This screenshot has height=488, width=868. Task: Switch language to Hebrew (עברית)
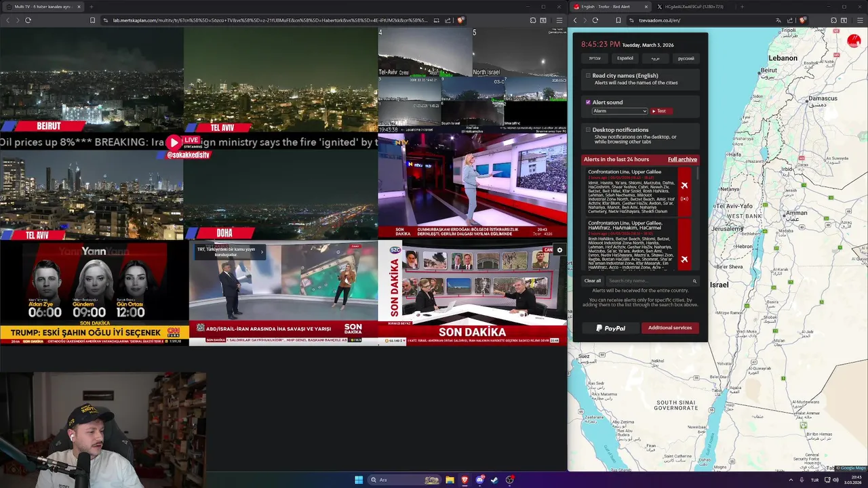coord(595,58)
